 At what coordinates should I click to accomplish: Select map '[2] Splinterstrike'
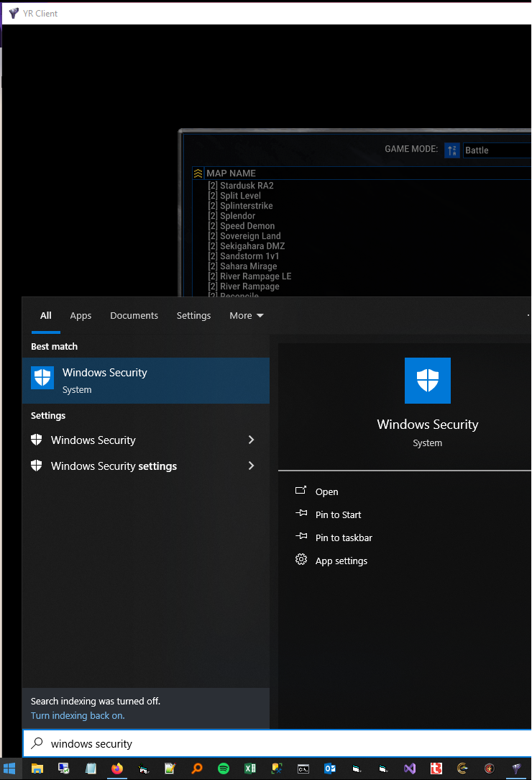(x=240, y=206)
